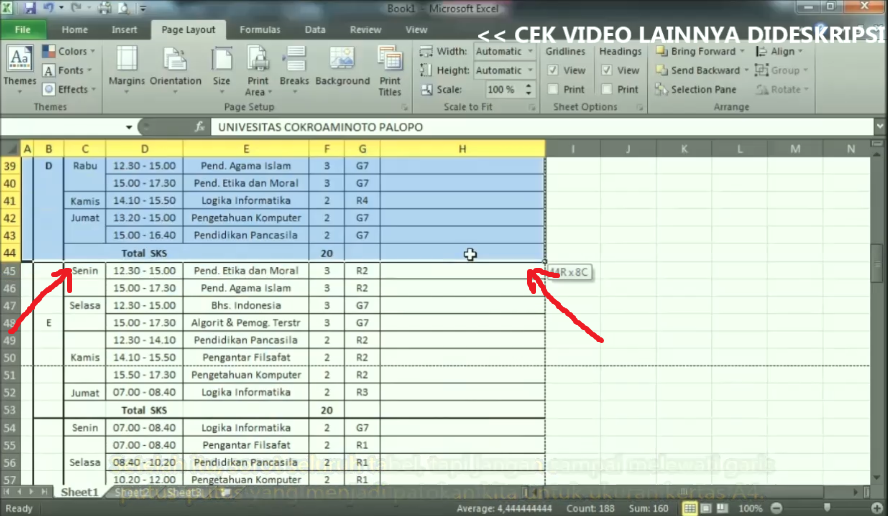
Task: Click cell 'Pengantar Filsafat' in row 50
Action: pyautogui.click(x=246, y=357)
